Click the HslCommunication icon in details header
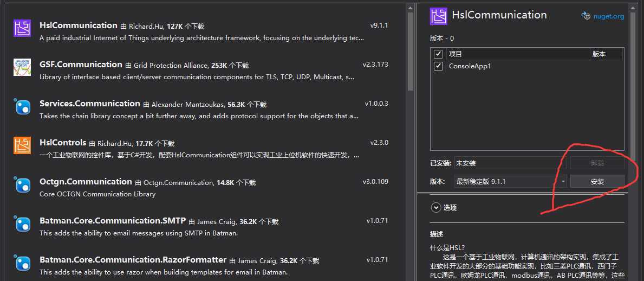The image size is (644, 281). tap(439, 16)
